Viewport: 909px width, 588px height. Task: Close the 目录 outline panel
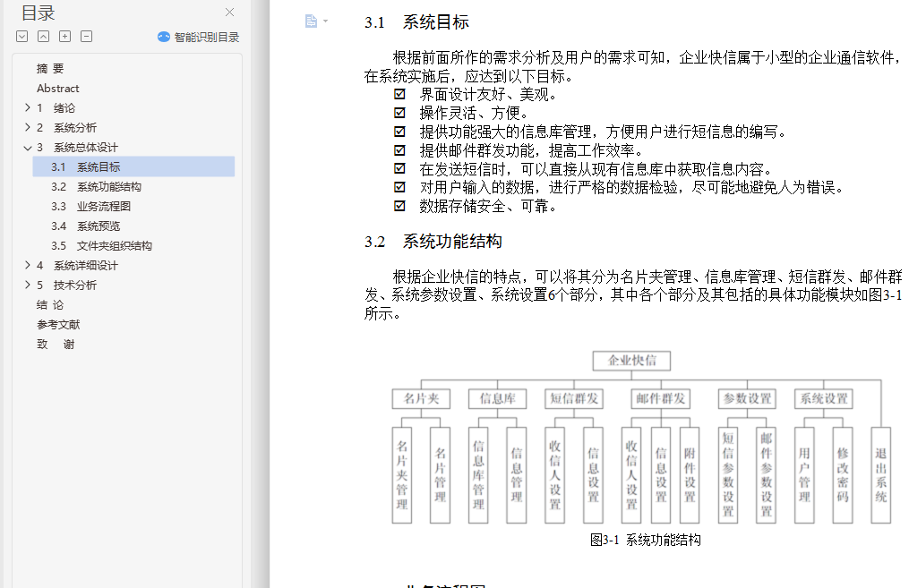229,13
